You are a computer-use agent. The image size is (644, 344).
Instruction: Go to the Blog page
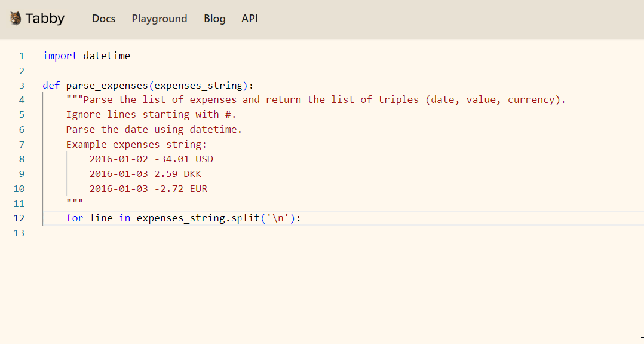point(214,19)
